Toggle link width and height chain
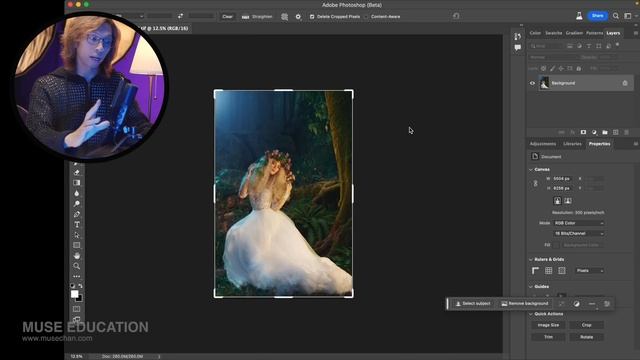This screenshot has width=640, height=360. (536, 184)
